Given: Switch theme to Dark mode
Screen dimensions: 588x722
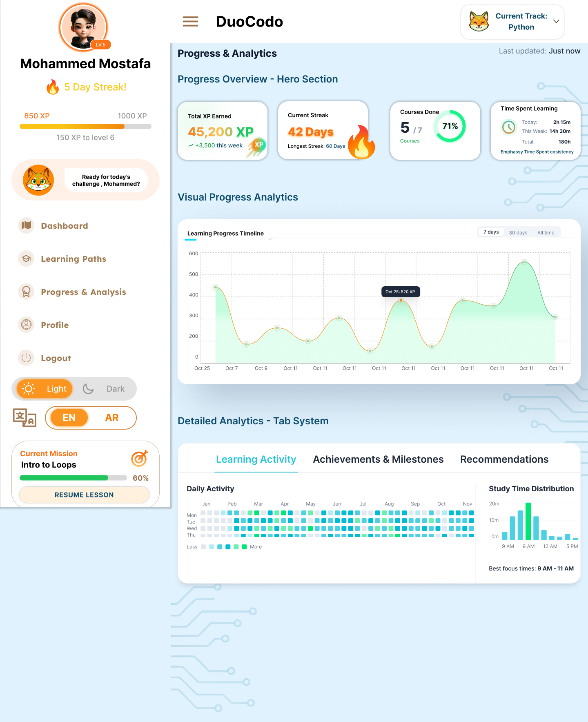Looking at the screenshot, I should 105,389.
